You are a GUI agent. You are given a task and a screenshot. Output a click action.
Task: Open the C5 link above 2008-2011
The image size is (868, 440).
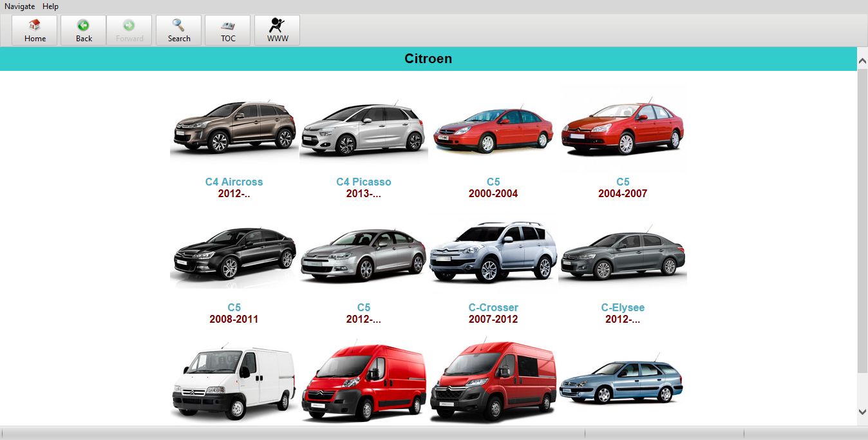point(234,307)
